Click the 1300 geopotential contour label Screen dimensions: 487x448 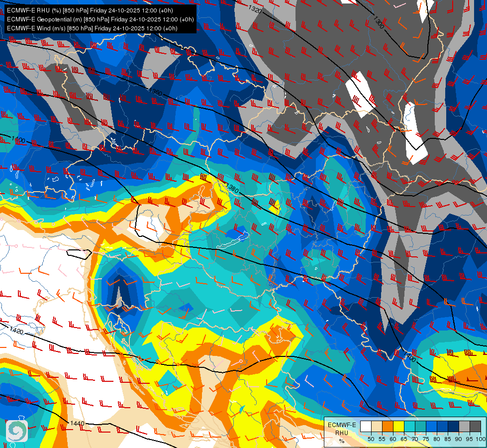tap(379, 22)
